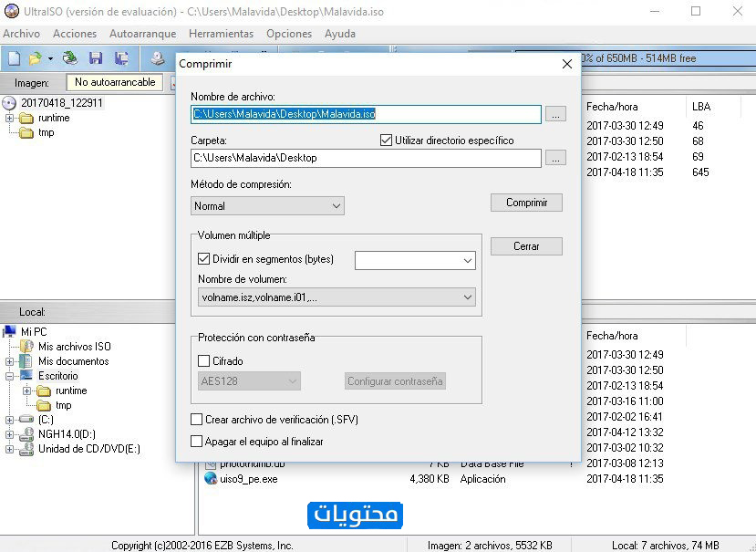Screen dimensions: 756x552
Task: Open the Opciones menu
Action: click(x=289, y=34)
